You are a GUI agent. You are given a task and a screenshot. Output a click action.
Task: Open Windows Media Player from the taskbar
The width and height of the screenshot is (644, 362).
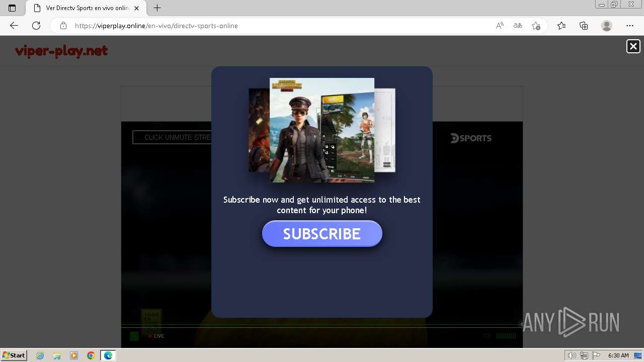click(74, 355)
